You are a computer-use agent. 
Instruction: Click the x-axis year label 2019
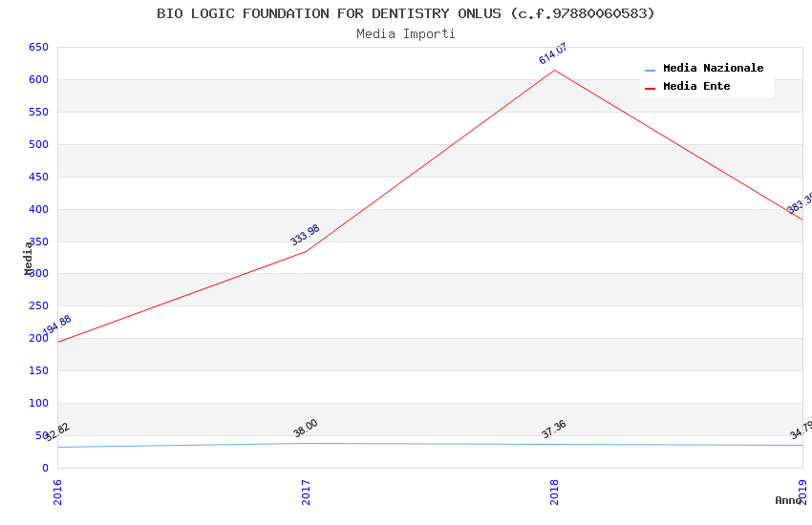point(803,492)
